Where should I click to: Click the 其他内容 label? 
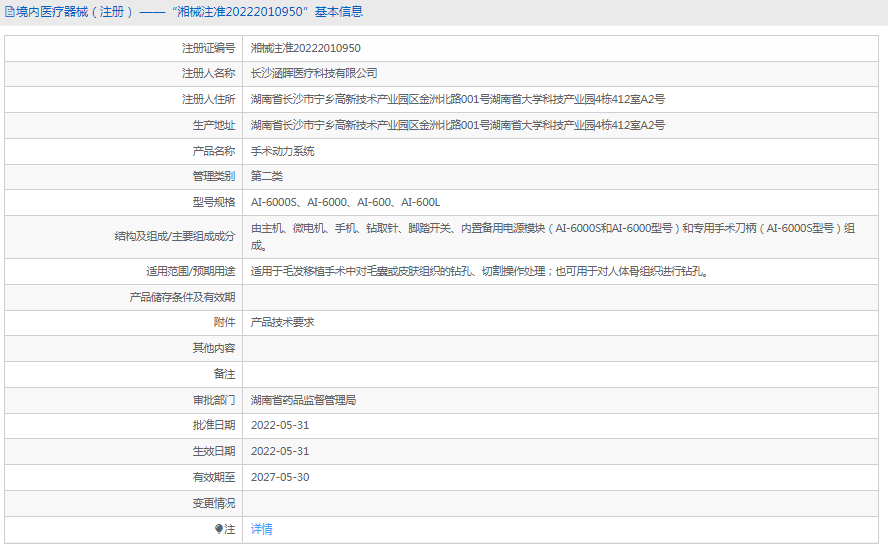(x=214, y=348)
